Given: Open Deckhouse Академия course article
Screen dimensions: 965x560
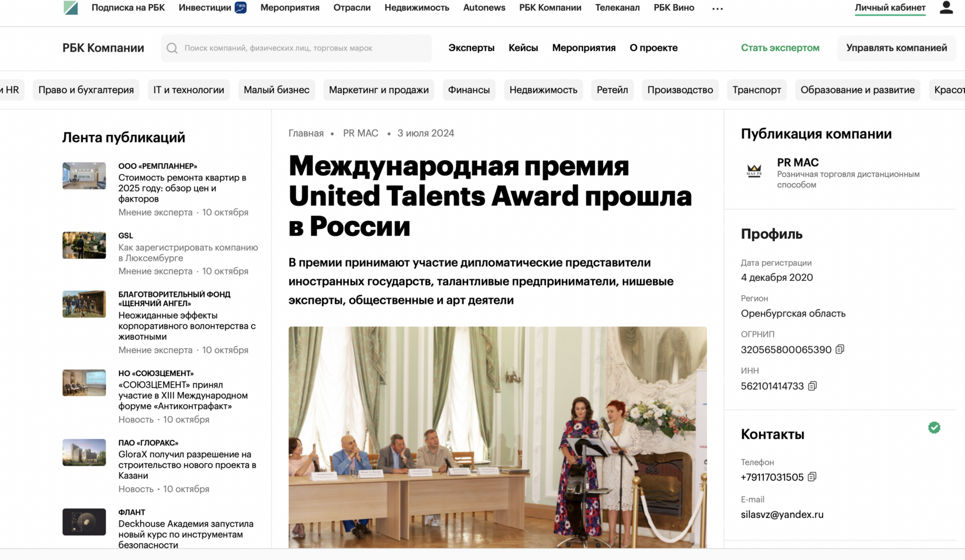Looking at the screenshot, I should pyautogui.click(x=186, y=534).
